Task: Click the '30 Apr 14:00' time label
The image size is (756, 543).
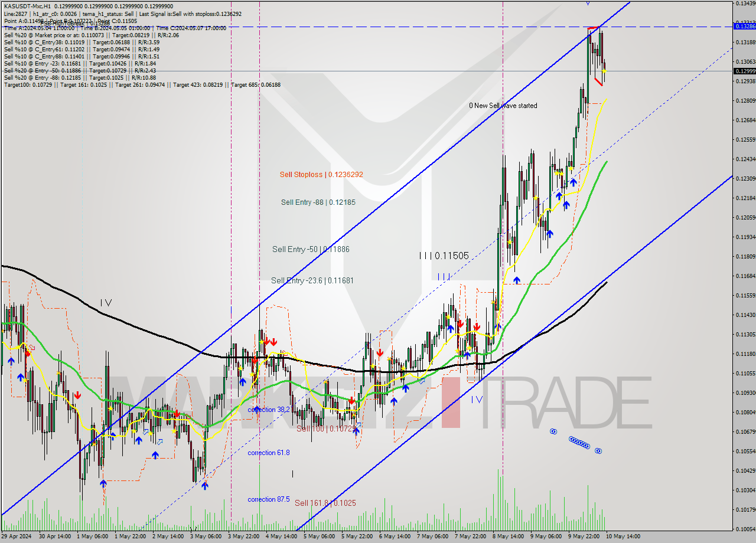Action: (55, 537)
